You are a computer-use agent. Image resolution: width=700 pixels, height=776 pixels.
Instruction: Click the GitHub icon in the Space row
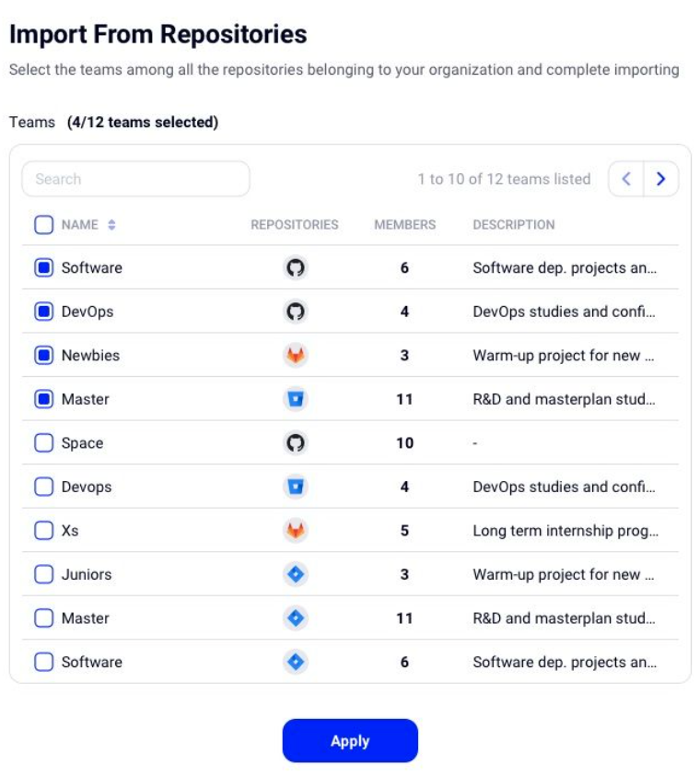click(296, 443)
